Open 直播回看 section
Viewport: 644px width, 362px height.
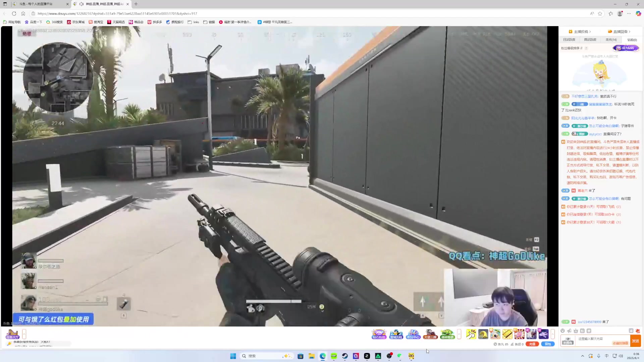619,32
